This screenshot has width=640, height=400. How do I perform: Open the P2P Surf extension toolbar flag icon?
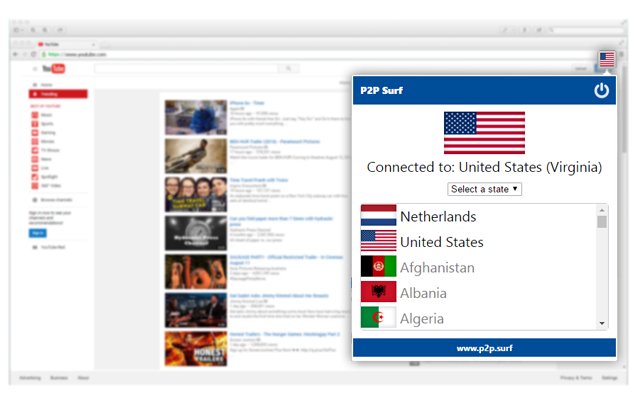coord(607,59)
